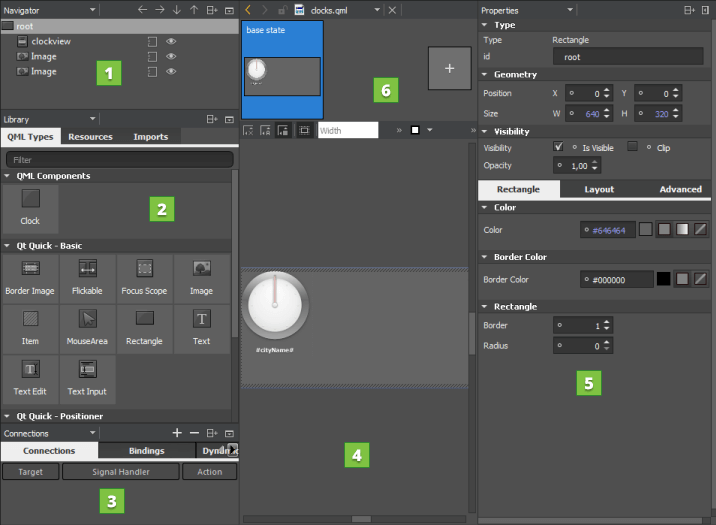Close the Library pane

230,120
